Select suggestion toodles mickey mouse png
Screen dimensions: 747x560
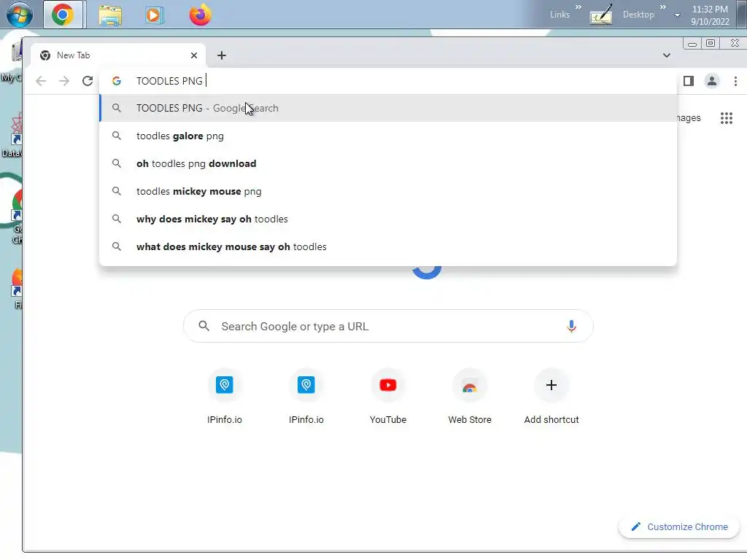pyautogui.click(x=388, y=191)
